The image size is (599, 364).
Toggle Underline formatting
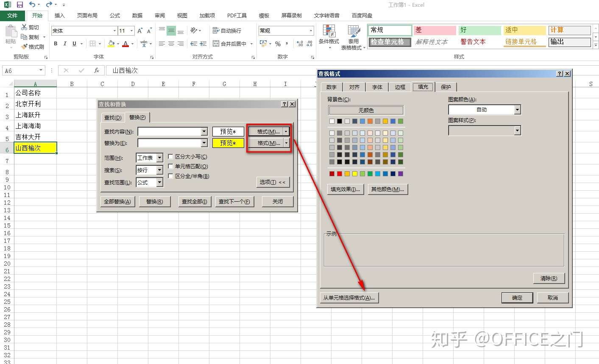tap(74, 44)
